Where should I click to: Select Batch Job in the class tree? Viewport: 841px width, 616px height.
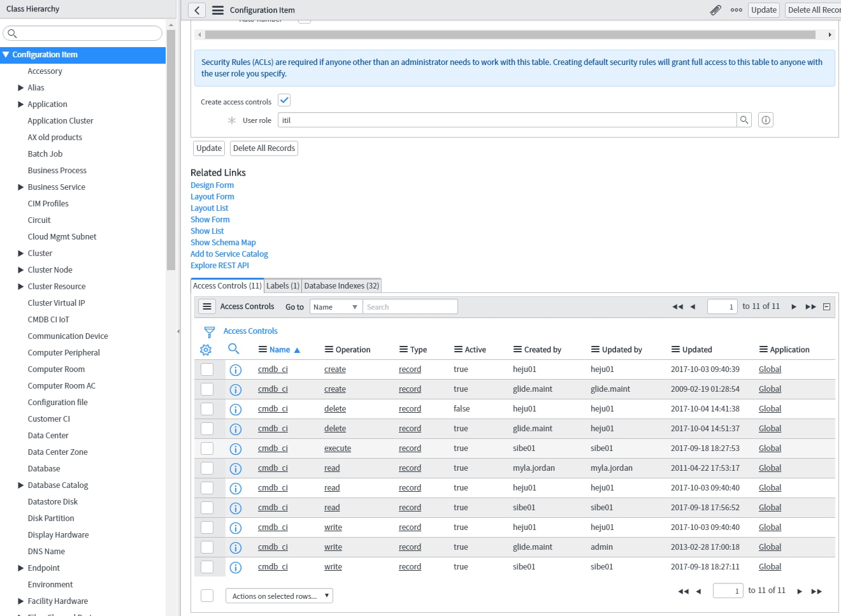45,154
